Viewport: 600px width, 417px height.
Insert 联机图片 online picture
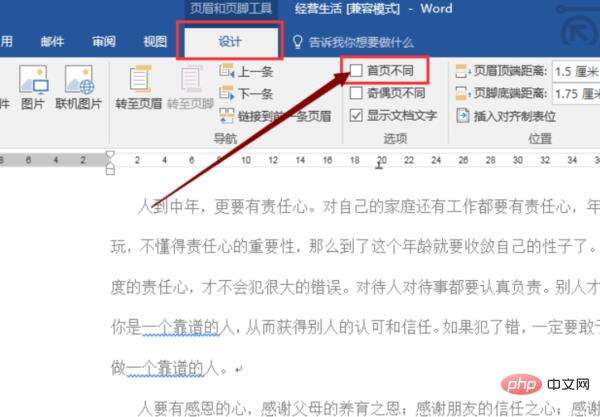tap(78, 87)
